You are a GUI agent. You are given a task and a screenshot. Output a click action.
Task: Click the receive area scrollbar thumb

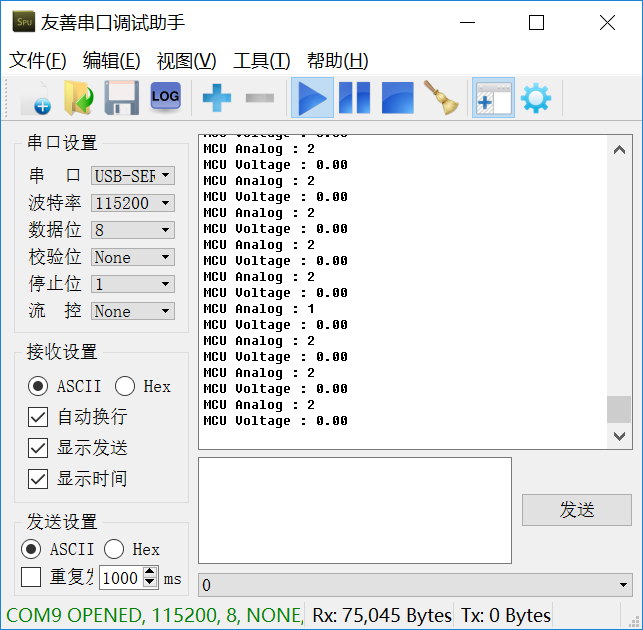pyautogui.click(x=619, y=409)
